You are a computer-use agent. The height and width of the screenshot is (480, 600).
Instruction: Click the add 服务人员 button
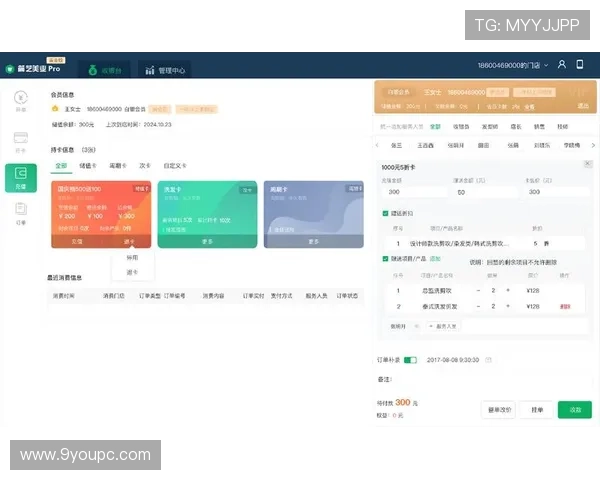tap(443, 326)
